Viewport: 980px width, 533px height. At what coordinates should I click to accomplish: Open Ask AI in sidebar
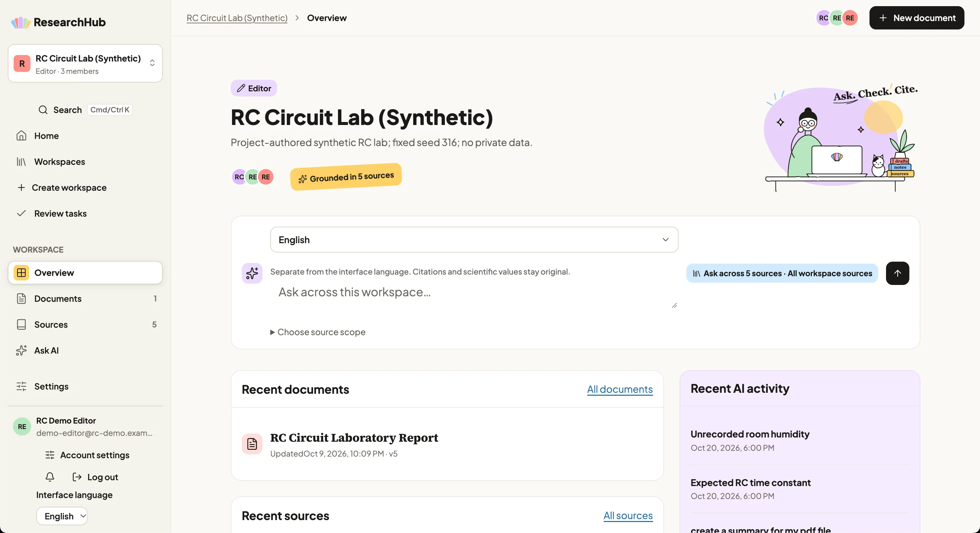[85, 350]
